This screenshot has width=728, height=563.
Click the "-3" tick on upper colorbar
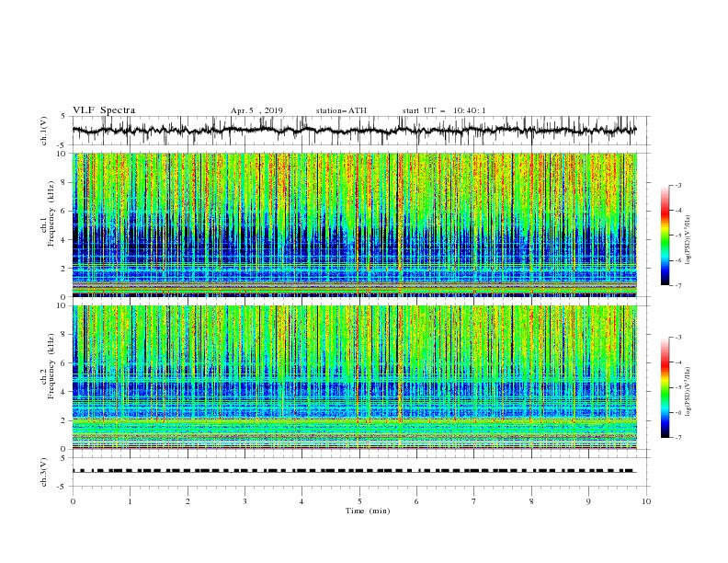[678, 185]
